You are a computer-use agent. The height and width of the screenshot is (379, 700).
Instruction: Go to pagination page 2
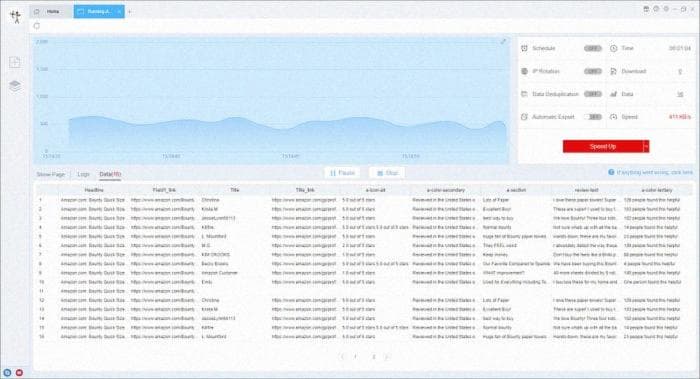click(x=374, y=357)
